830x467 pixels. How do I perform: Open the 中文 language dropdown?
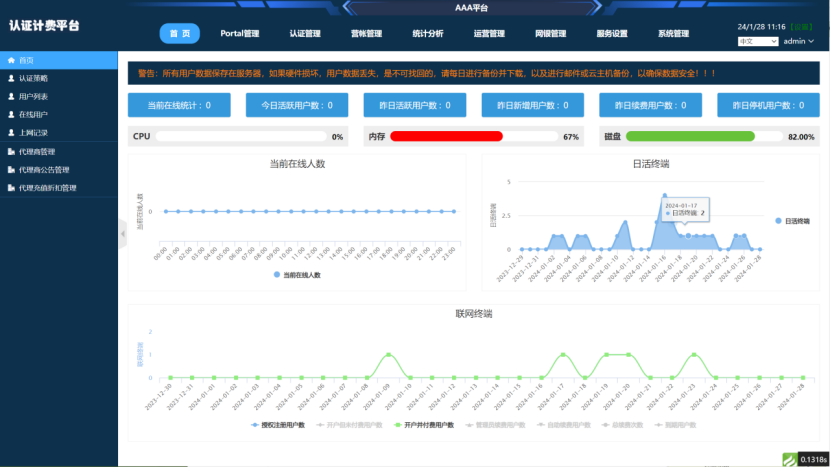click(757, 41)
